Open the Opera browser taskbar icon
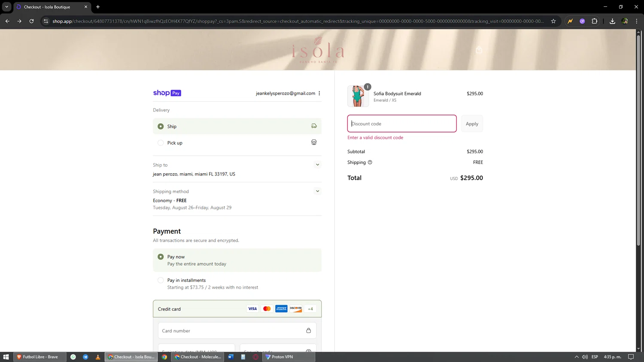 click(x=255, y=357)
